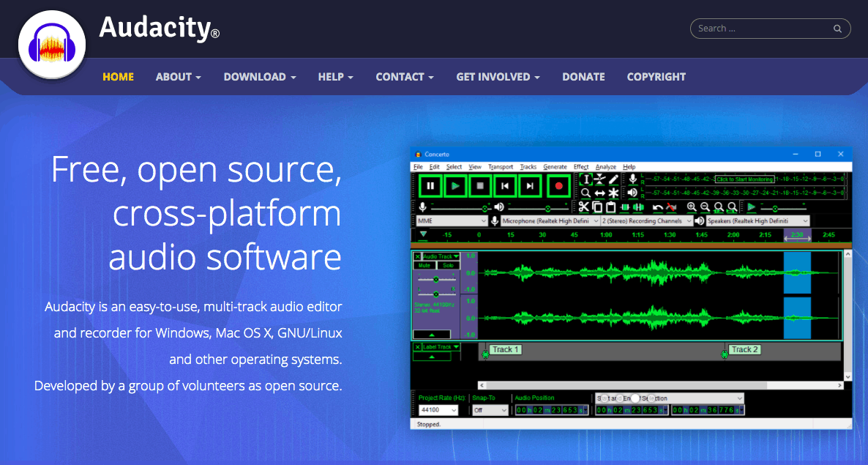
Task: Cut selection with the scissors icon
Action: (x=583, y=207)
